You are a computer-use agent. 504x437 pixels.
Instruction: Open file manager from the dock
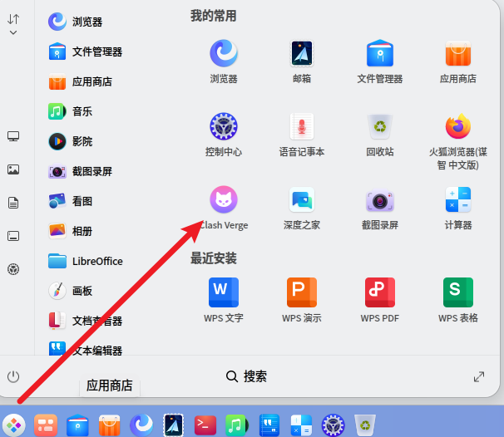tap(77, 425)
